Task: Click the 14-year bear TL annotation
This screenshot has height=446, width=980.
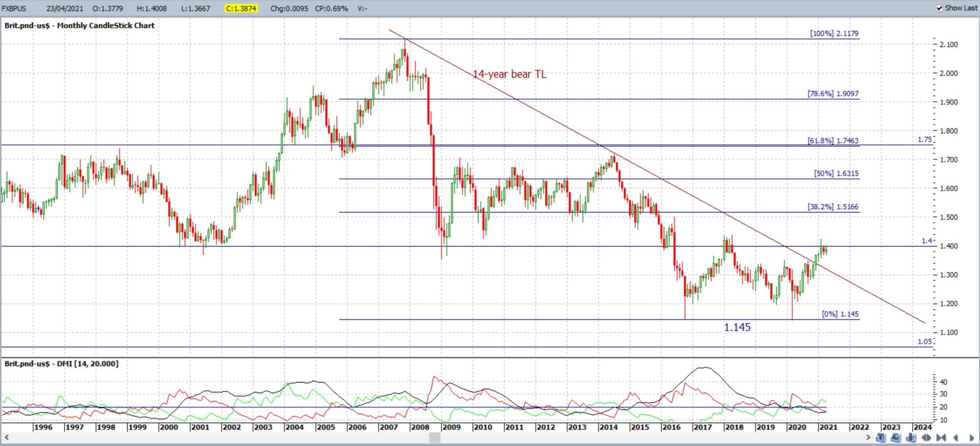Action: [x=509, y=74]
